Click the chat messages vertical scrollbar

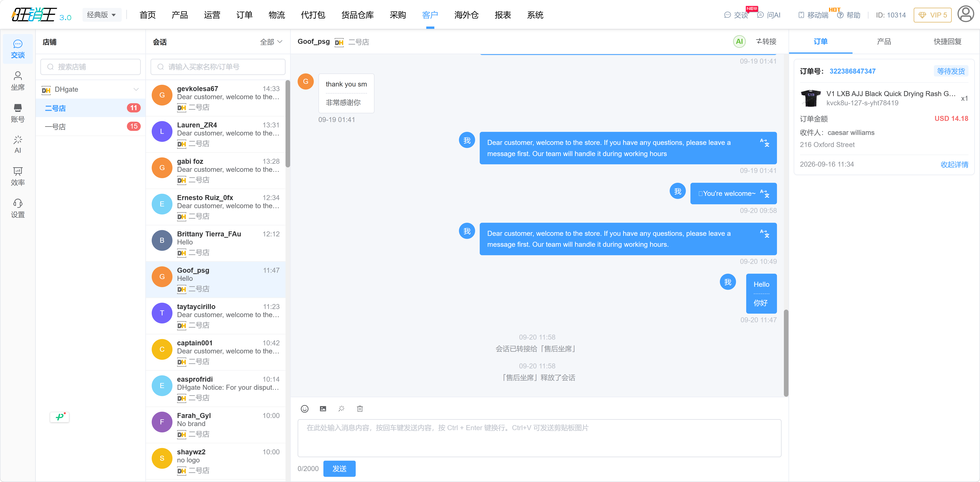point(786,353)
